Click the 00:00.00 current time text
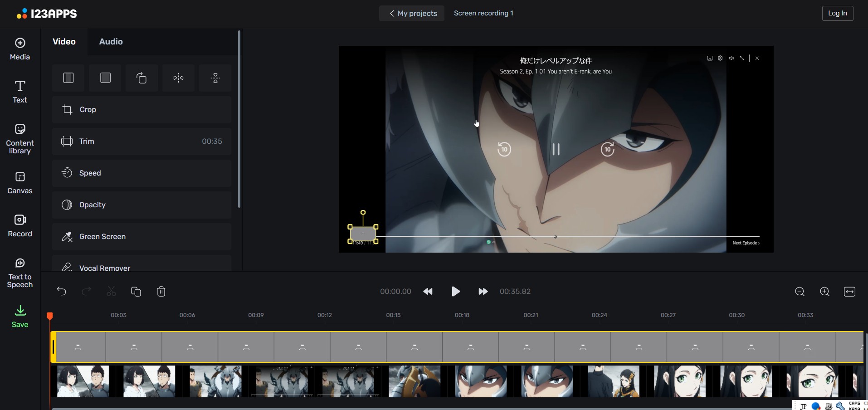This screenshot has height=410, width=868. click(x=395, y=292)
